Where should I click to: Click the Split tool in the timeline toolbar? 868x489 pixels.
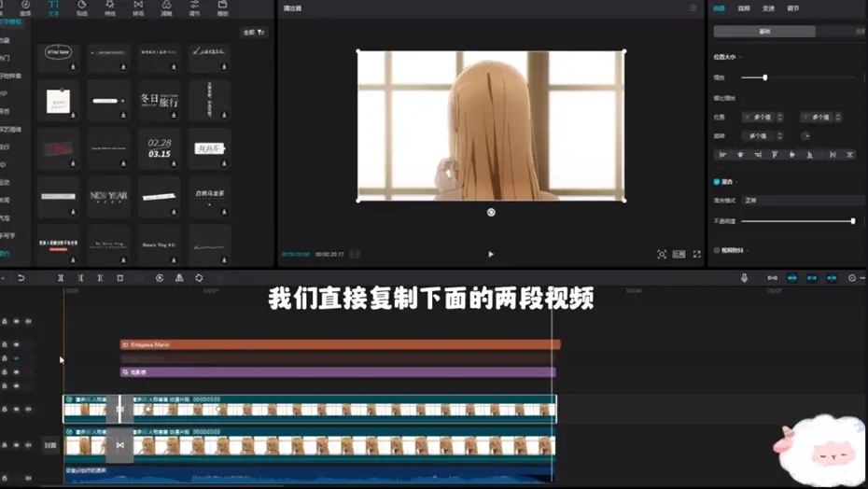point(61,278)
